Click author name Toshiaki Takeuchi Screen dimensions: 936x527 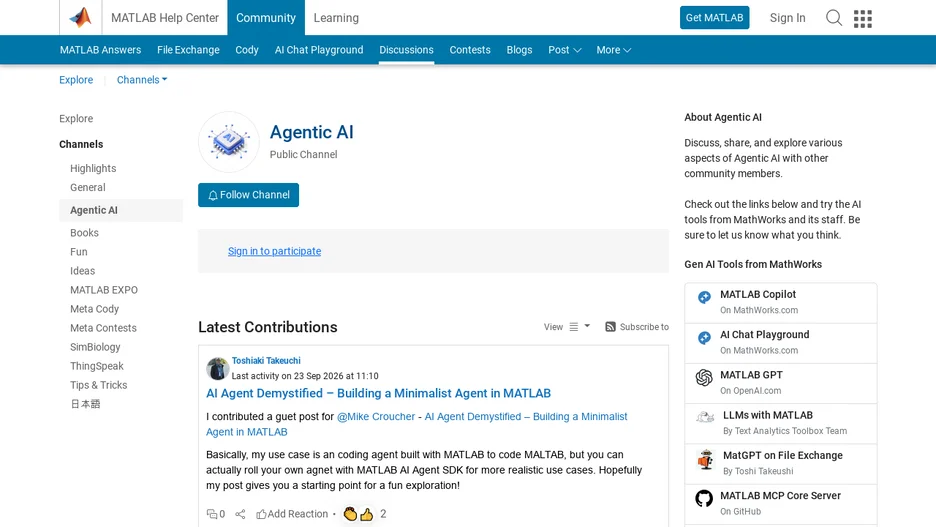pos(266,360)
